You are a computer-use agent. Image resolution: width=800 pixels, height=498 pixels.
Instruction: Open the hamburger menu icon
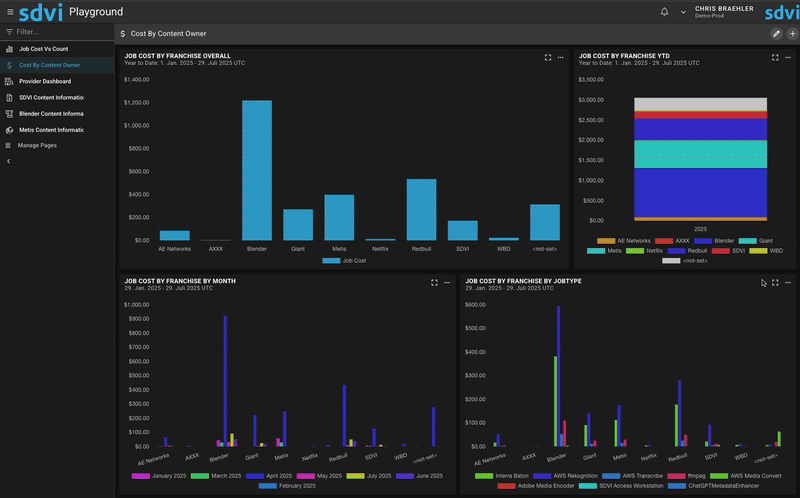(x=10, y=12)
